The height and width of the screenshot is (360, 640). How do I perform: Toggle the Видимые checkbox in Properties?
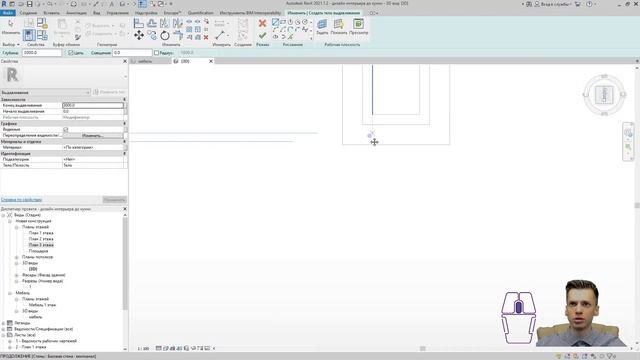pos(65,129)
